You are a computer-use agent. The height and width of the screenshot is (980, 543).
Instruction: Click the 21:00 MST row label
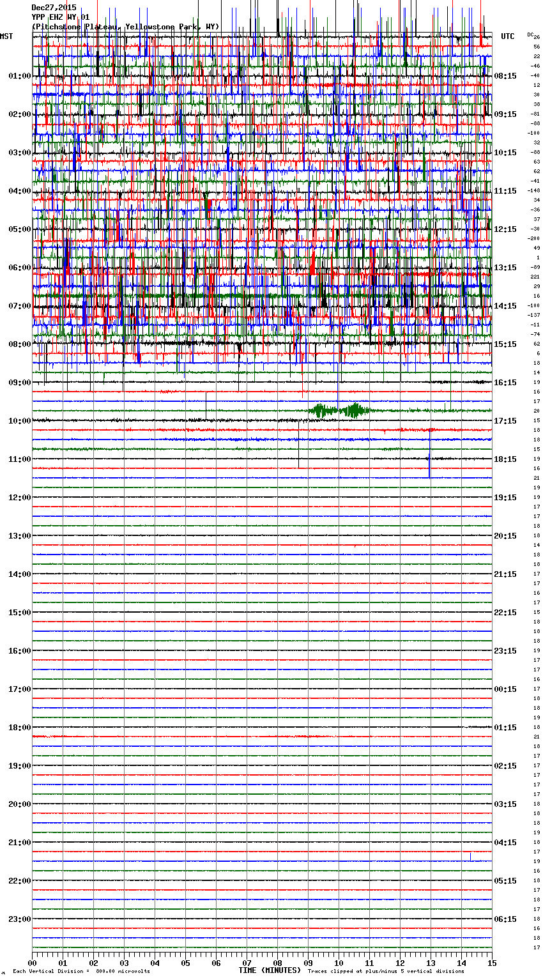coord(19,843)
